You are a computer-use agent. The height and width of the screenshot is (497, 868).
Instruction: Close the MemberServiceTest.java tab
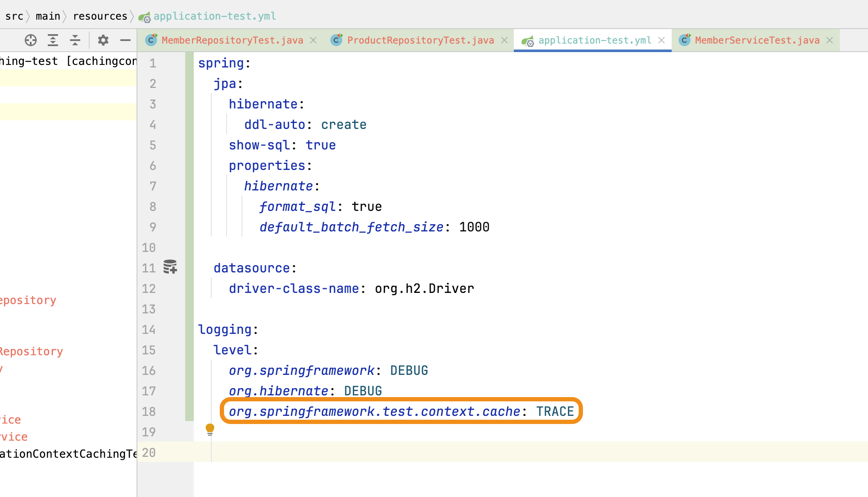pos(830,40)
